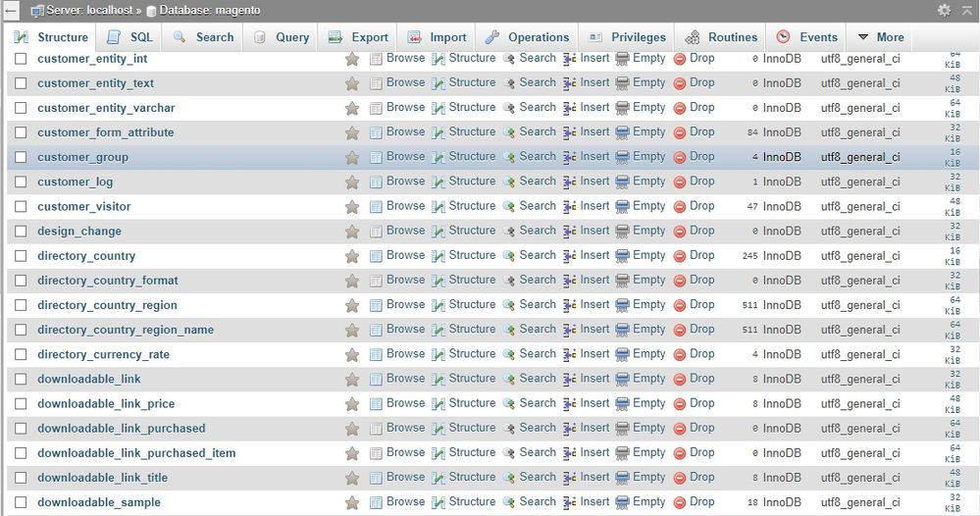980x516 pixels.
Task: Click Insert icon for downloadable_link row
Action: point(570,379)
